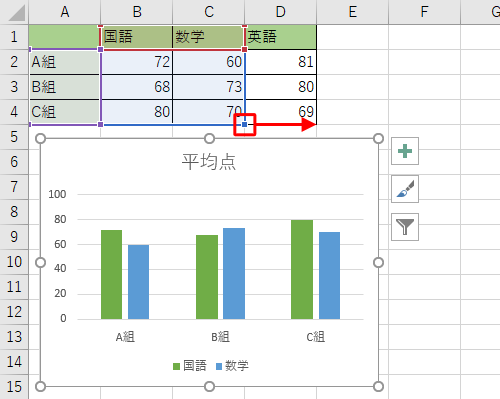Click the A組 row label cell
The image size is (500, 399).
pyautogui.click(x=65, y=62)
